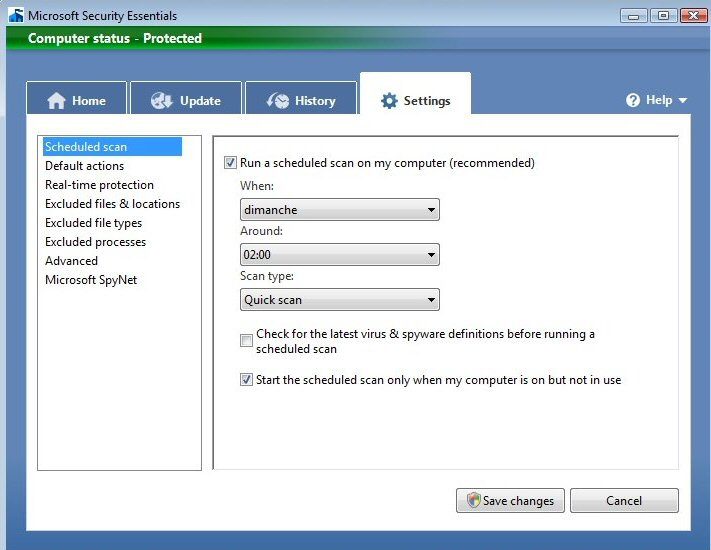Screen dimensions: 711x550
Task: Open Microsoft SpyNet settings
Action: pos(91,280)
